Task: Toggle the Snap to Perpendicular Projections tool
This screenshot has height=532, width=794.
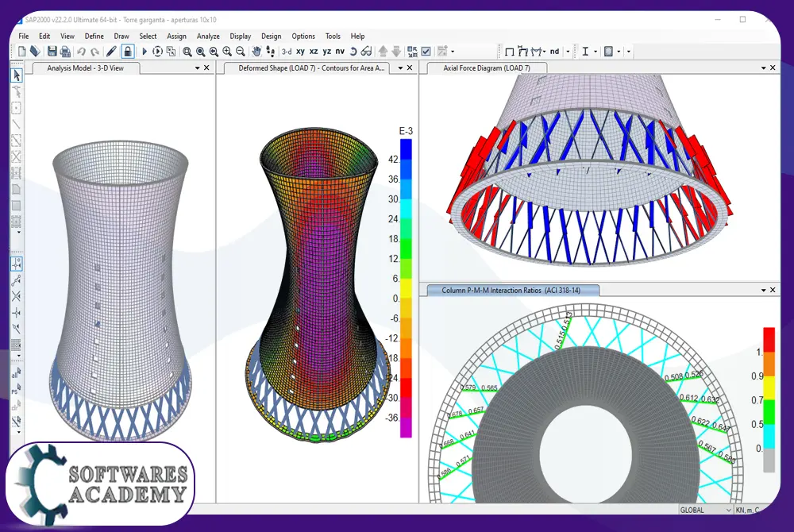Action: [x=16, y=312]
